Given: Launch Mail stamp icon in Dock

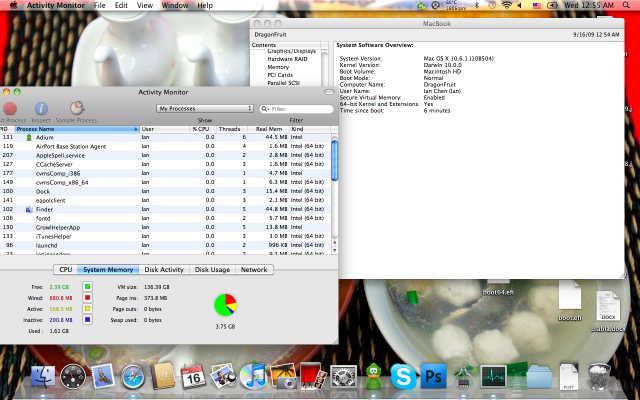Looking at the screenshot, I should [103, 376].
